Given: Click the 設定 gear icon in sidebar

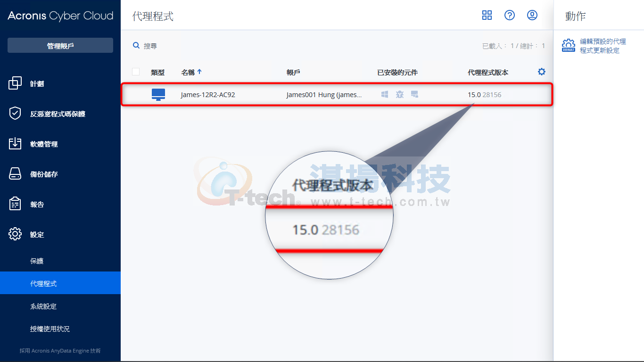Looking at the screenshot, I should [15, 234].
